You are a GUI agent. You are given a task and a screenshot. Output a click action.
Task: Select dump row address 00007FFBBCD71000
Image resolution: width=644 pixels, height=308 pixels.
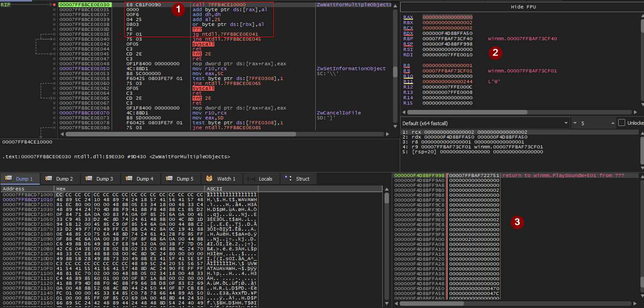coord(28,195)
